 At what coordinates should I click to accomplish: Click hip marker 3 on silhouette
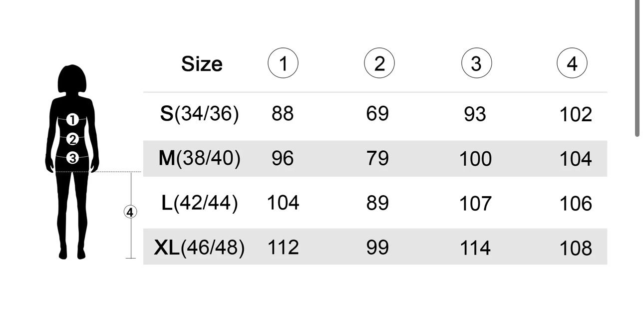[x=72, y=158]
